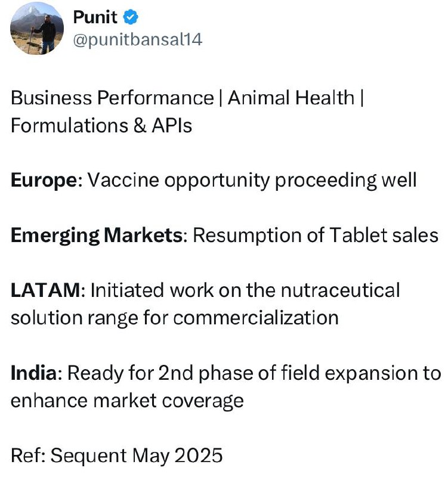Click enhance market coverage line
Viewport: 448px width, 477px height.
click(x=127, y=401)
